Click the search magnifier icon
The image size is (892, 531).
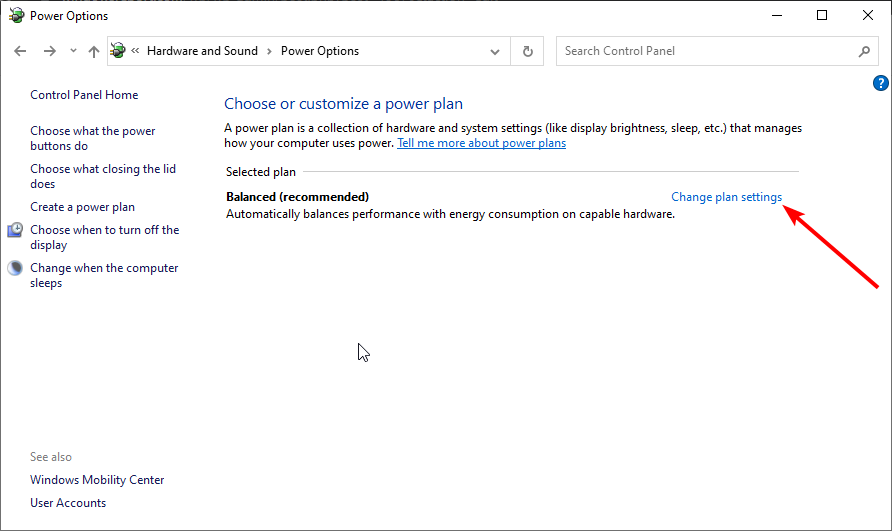864,51
